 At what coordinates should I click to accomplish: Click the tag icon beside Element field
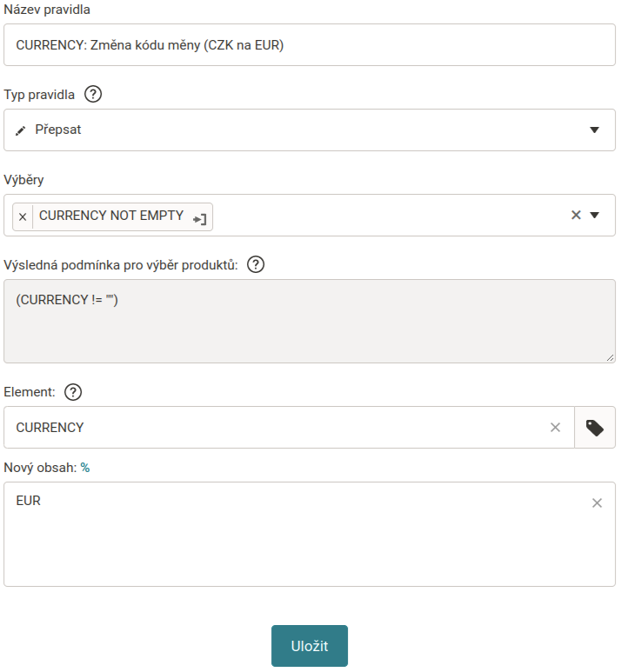coord(595,428)
